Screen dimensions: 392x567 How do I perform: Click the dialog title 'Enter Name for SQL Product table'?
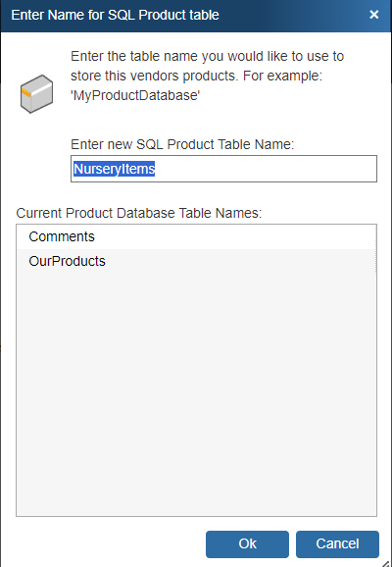pyautogui.click(x=115, y=15)
